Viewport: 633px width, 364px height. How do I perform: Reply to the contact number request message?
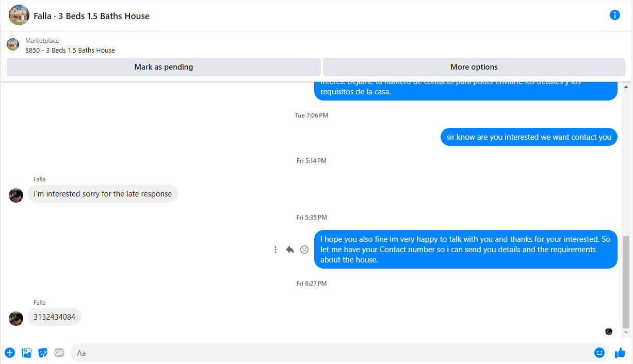(x=290, y=250)
